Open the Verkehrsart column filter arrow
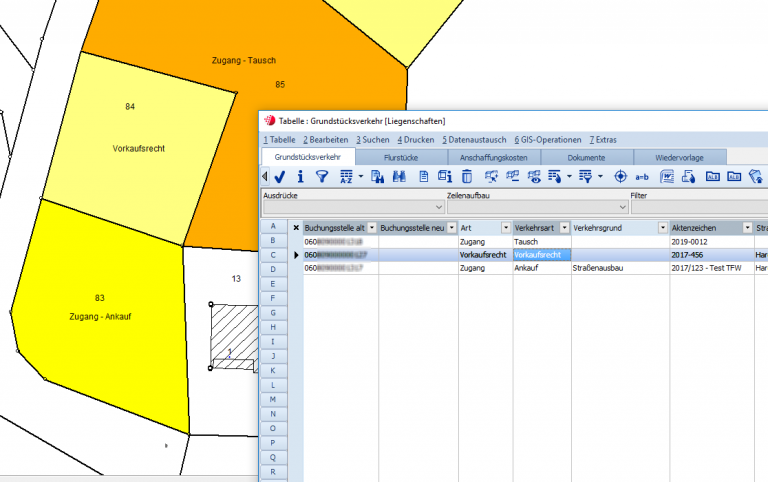 tap(564, 228)
